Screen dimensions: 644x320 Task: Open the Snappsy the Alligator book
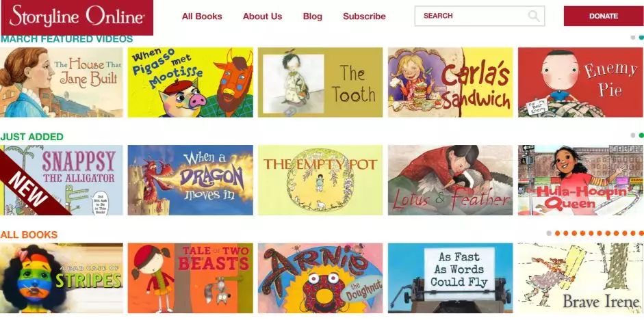pyautogui.click(x=61, y=180)
